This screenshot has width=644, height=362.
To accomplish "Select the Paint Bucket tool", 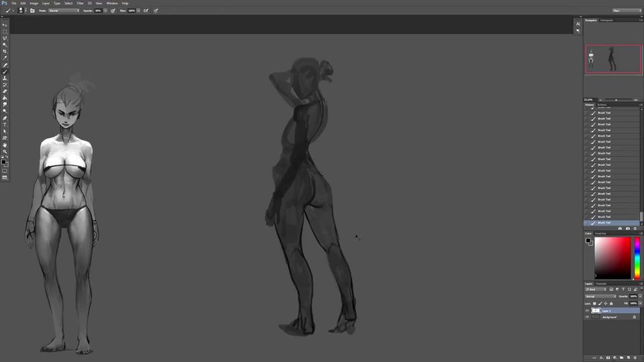I will tap(5, 98).
